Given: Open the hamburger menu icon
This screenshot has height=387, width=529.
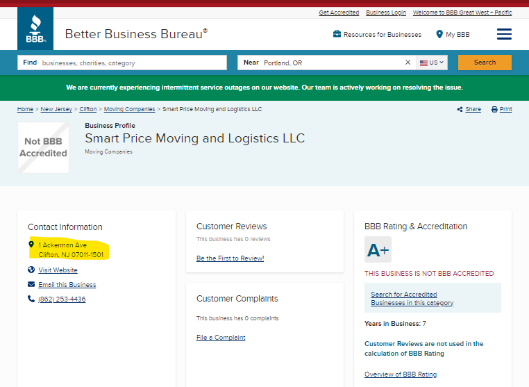Looking at the screenshot, I should [x=504, y=34].
